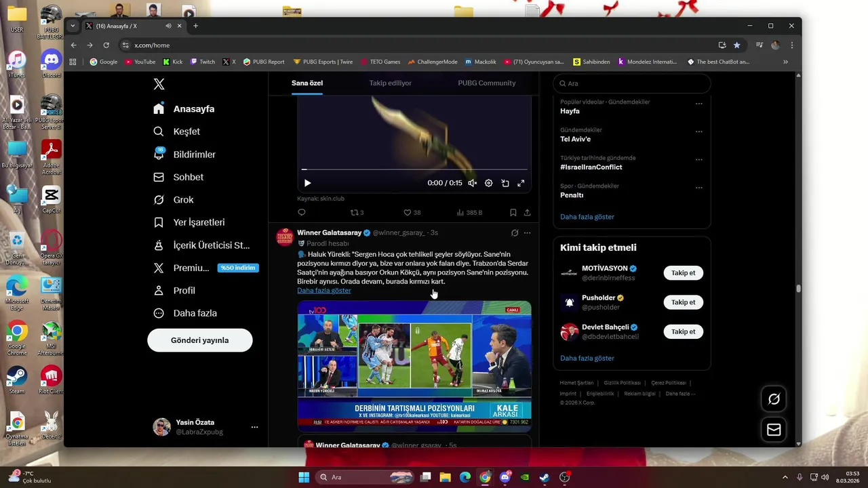Open İçerik Üreticisi studio

tap(201, 245)
